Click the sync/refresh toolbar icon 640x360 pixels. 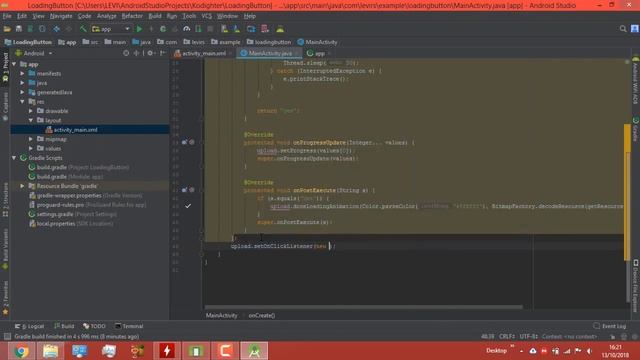pos(42,29)
